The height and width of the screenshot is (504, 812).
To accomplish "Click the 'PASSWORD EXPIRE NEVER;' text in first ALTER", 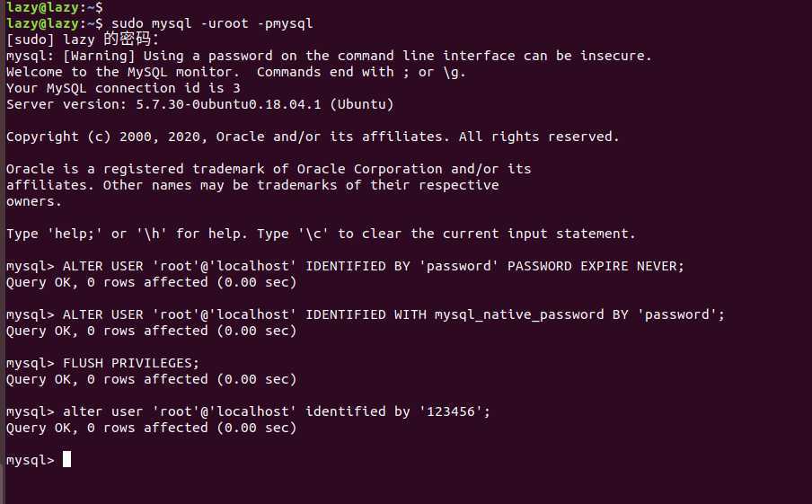I will 596,266.
